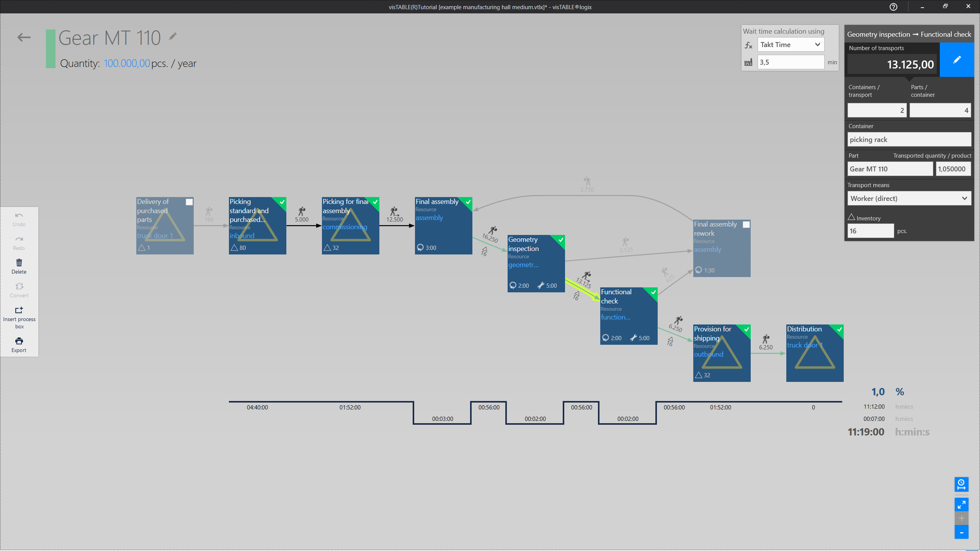Screen dimensions: 980x551
Task: Click the inbound resource link
Action: tap(242, 236)
